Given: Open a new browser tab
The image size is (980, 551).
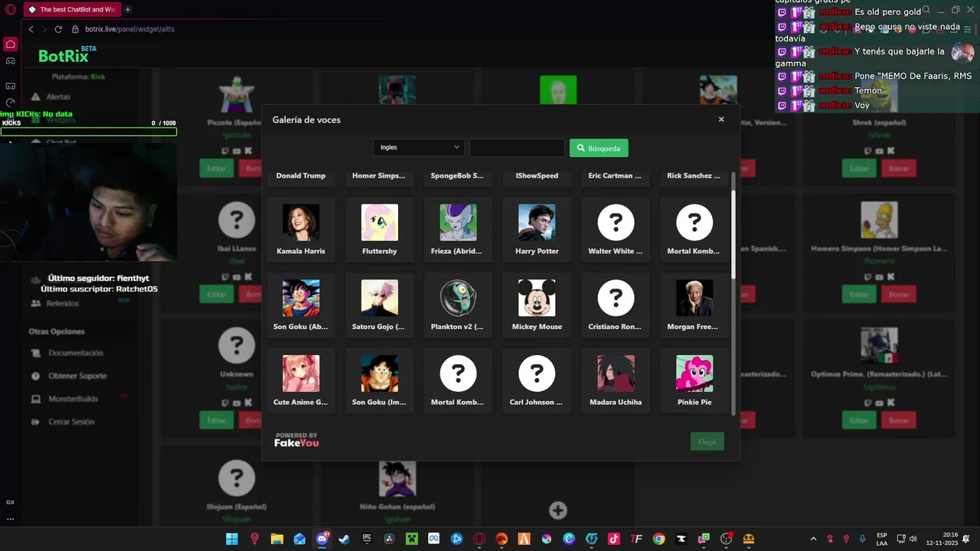Looking at the screenshot, I should 128,9.
